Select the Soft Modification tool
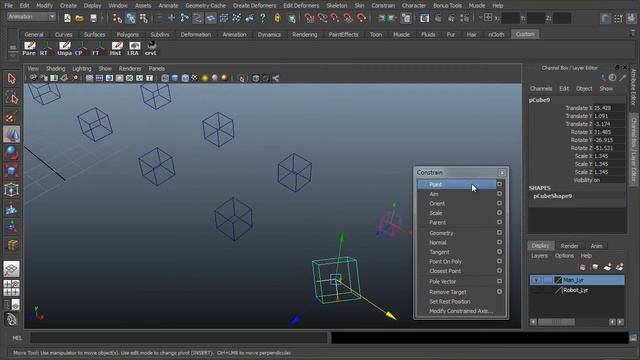 click(11, 208)
